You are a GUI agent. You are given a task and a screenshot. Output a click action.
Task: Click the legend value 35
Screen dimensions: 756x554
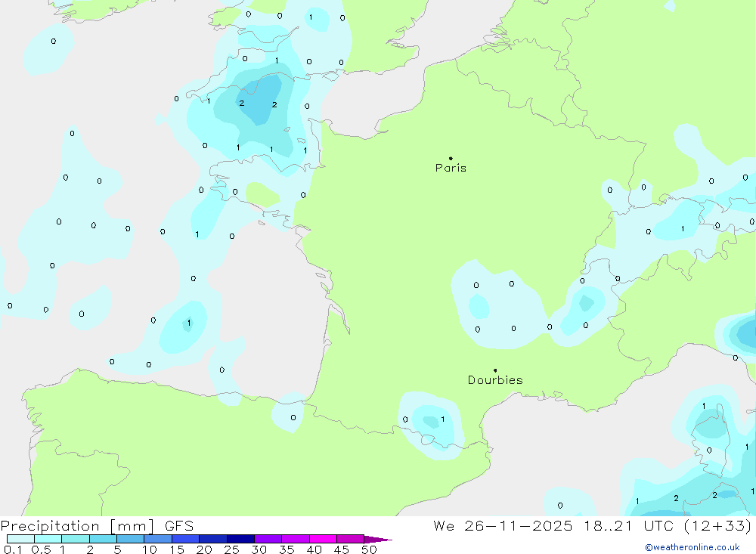coord(287,549)
